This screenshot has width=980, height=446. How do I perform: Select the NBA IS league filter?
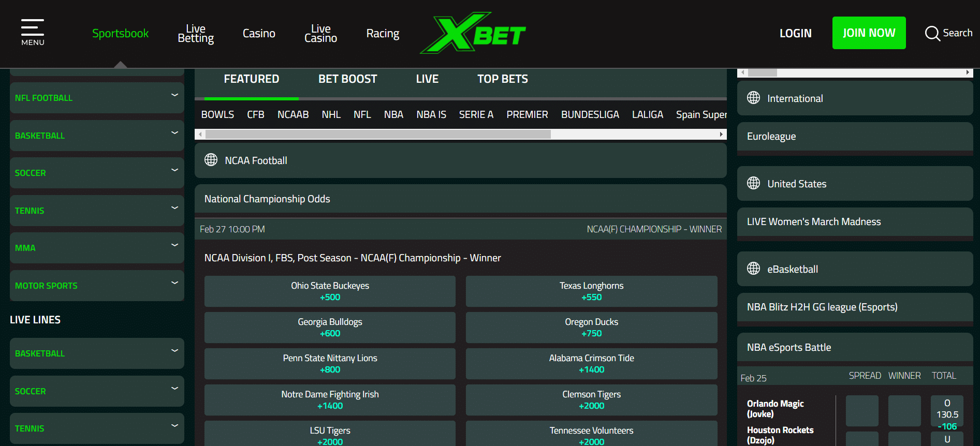[431, 114]
